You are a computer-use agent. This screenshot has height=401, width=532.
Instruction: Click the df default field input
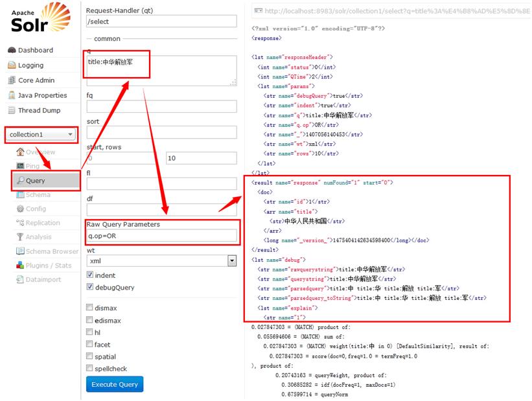[x=161, y=210]
